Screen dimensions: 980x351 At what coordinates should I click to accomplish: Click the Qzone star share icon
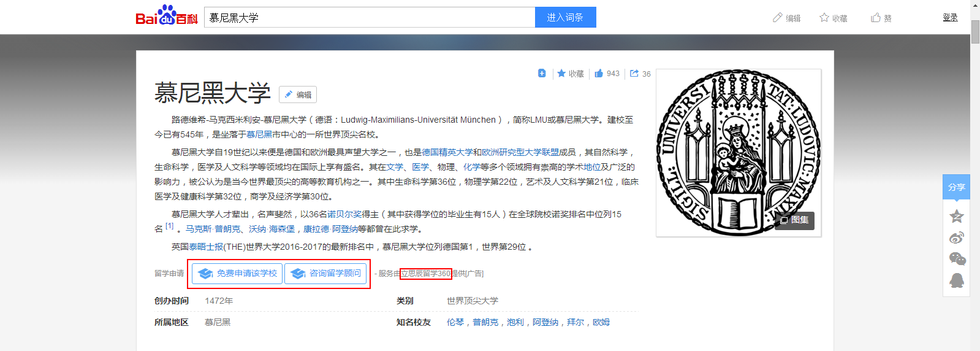pyautogui.click(x=957, y=216)
